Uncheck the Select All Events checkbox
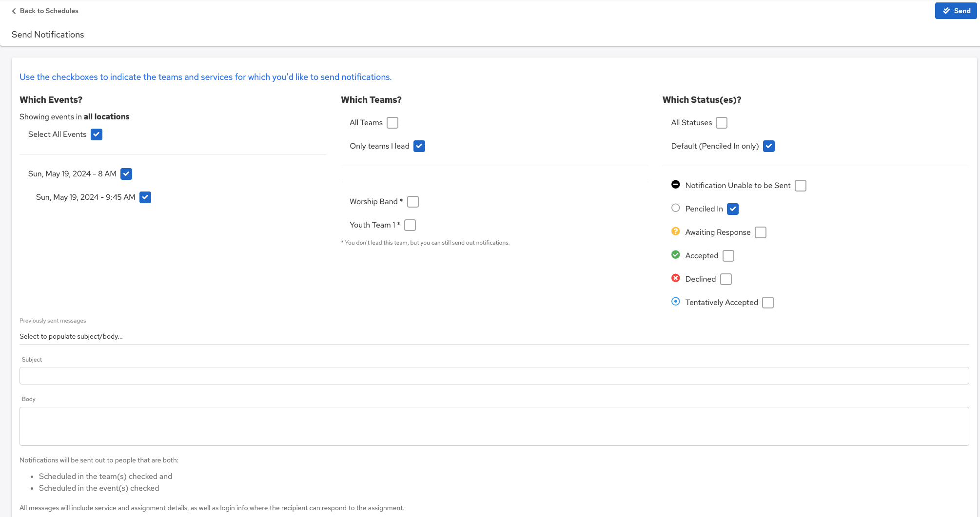 point(97,134)
